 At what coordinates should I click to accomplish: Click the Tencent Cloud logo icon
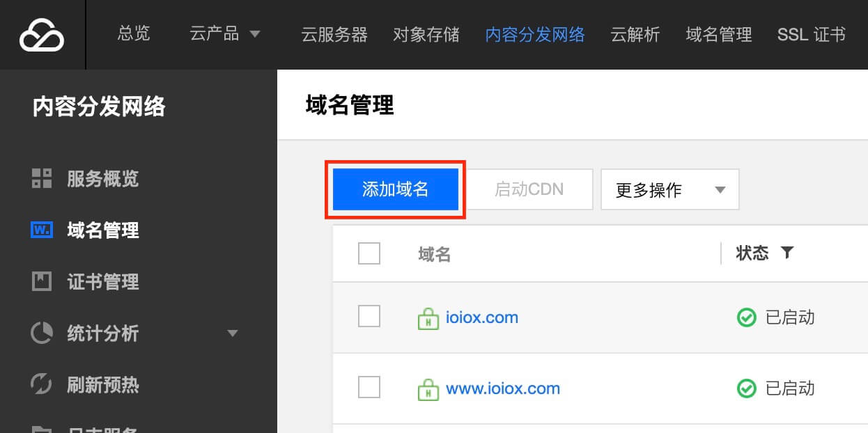[42, 35]
